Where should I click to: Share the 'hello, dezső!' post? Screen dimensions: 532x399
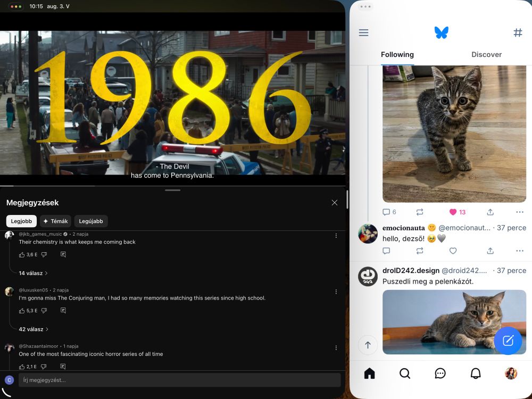pos(491,251)
